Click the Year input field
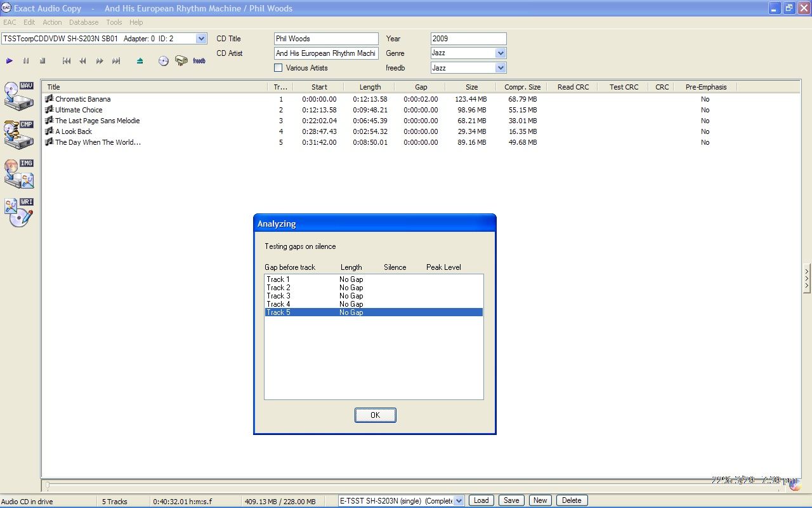Image resolution: width=812 pixels, height=508 pixels. (x=469, y=39)
